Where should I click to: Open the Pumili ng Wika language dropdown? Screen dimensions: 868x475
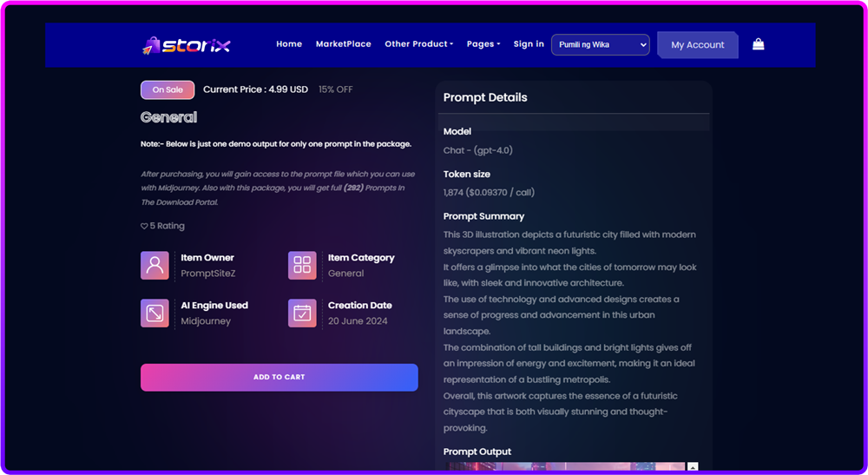coord(600,45)
